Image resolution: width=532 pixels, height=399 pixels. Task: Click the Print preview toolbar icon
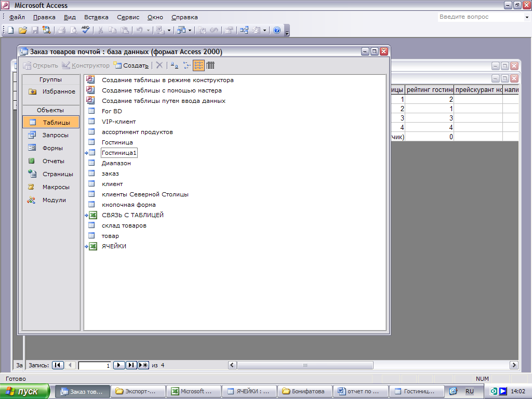pyautogui.click(x=73, y=30)
